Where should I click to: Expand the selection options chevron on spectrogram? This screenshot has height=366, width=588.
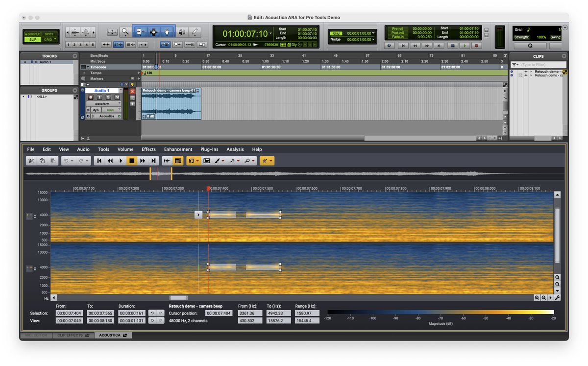pos(198,215)
